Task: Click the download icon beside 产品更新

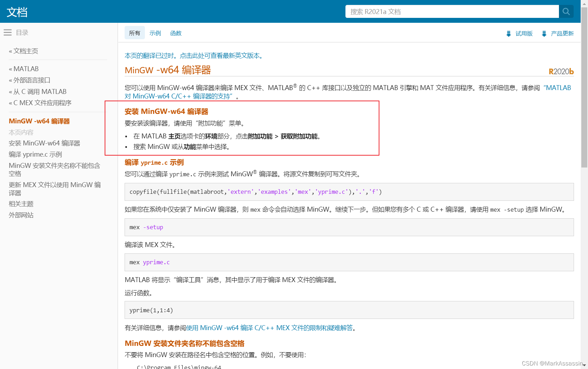Action: click(544, 33)
